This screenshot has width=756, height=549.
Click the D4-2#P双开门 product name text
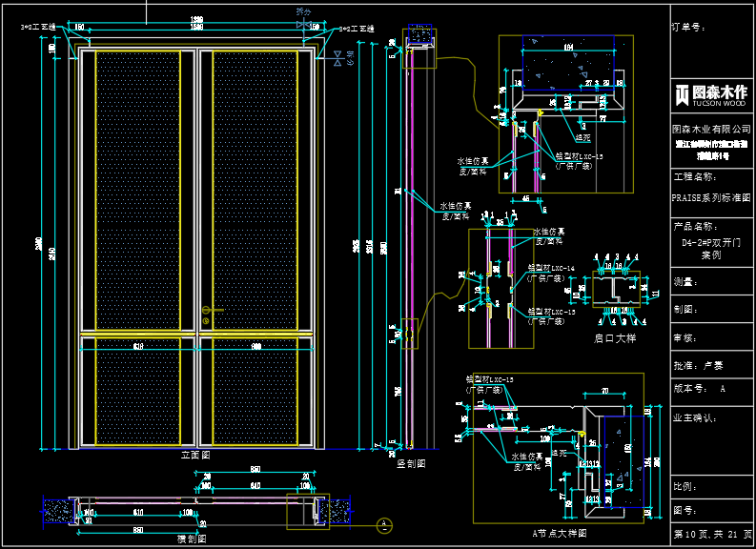(711, 242)
